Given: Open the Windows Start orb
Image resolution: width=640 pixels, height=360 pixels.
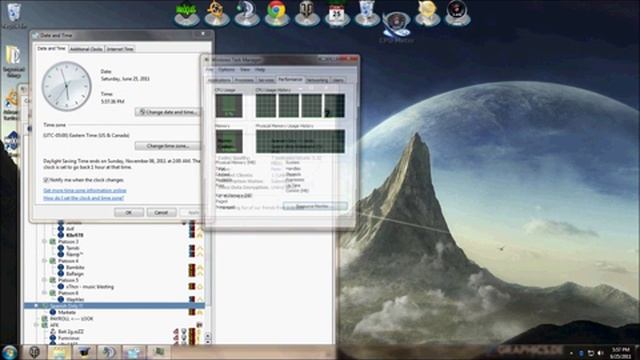Looking at the screenshot, I should (x=9, y=352).
